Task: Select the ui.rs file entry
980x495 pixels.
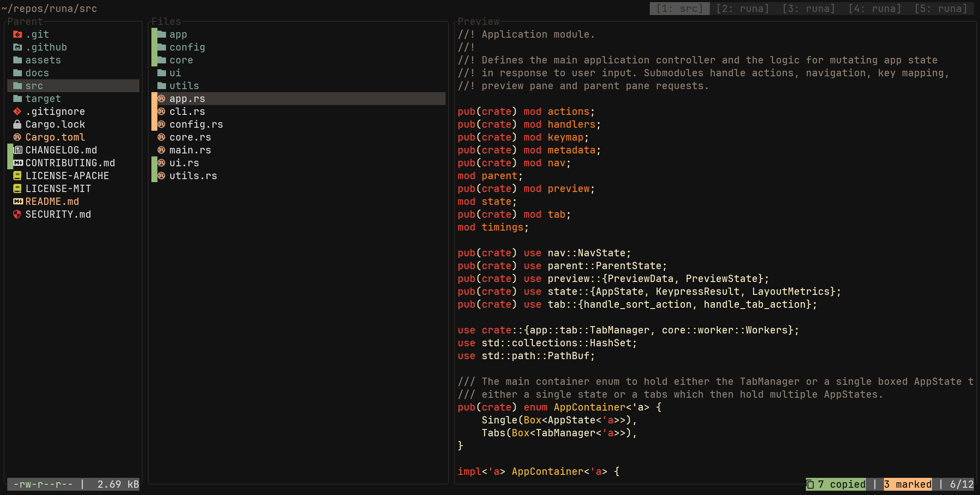Action: (299, 163)
